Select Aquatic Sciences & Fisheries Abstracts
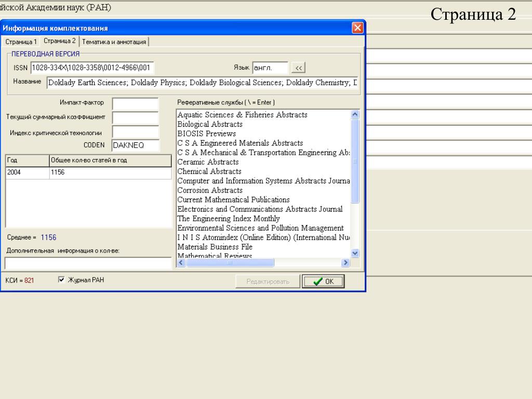The height and width of the screenshot is (399, 532). tap(242, 115)
